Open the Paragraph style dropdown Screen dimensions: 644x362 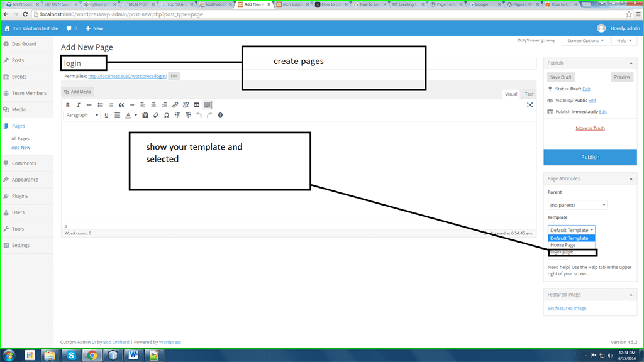82,115
